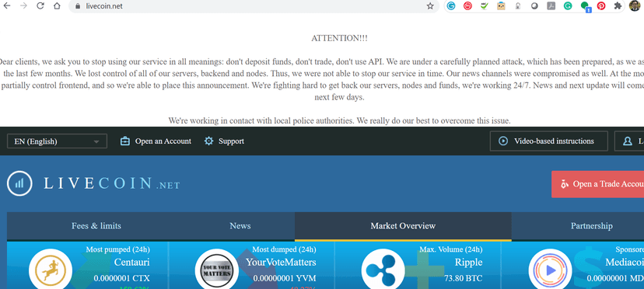Open the Chrome profile avatar

635,5
